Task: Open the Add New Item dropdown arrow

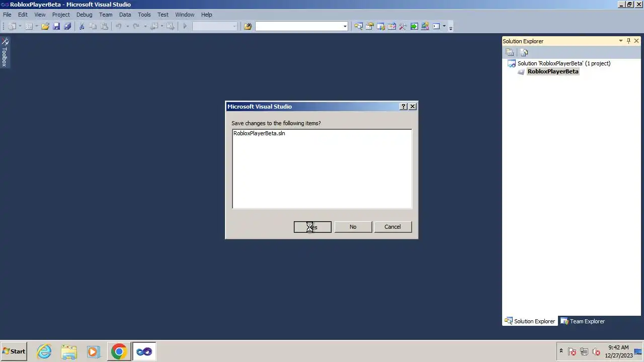Action: coord(37,26)
